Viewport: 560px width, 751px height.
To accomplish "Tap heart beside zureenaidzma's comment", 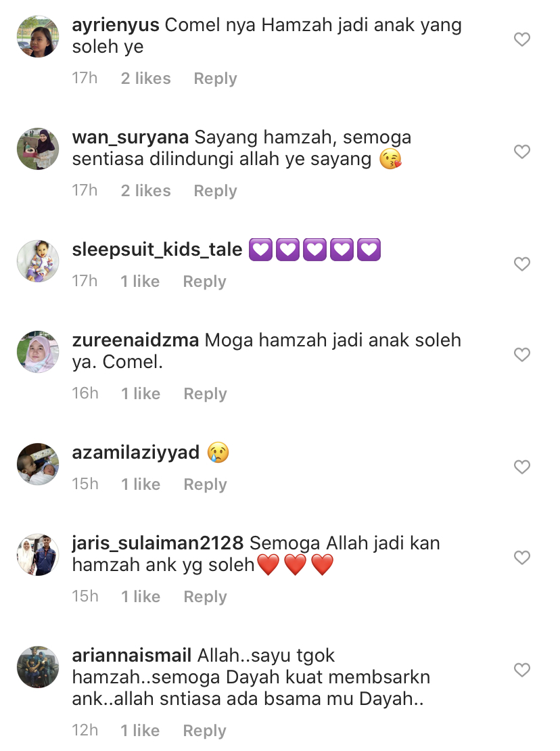I will [x=521, y=355].
